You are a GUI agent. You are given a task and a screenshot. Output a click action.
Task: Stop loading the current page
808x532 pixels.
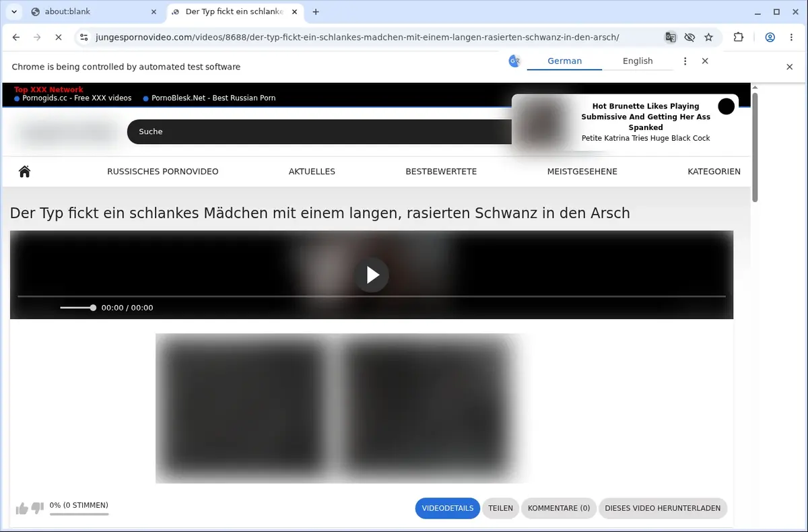[58, 38]
